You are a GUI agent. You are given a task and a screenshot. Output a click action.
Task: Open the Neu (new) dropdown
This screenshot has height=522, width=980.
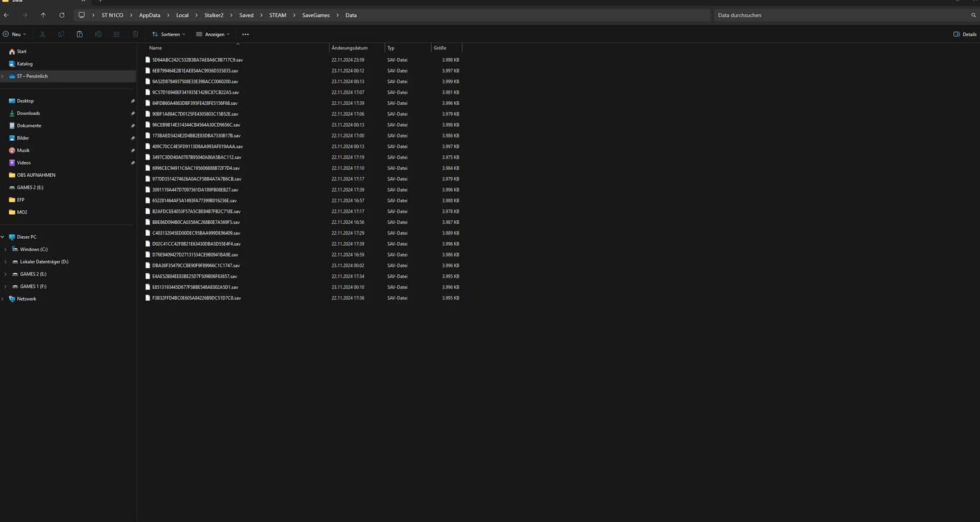(x=15, y=34)
